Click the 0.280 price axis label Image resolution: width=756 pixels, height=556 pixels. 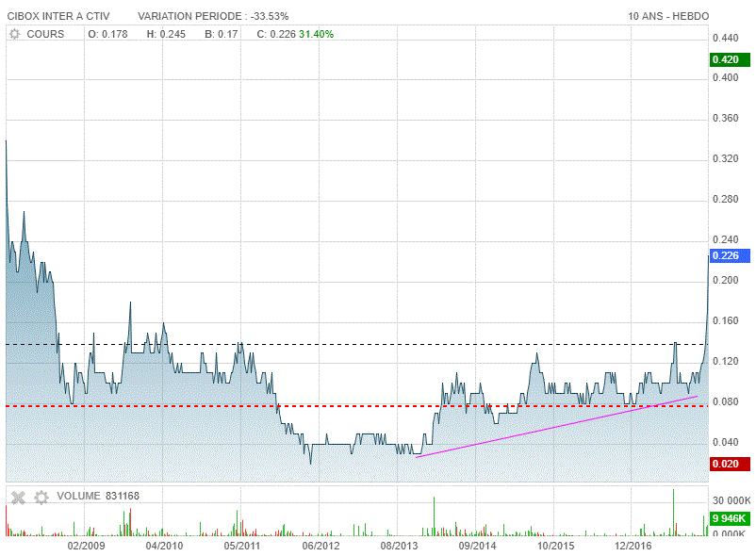pos(726,199)
